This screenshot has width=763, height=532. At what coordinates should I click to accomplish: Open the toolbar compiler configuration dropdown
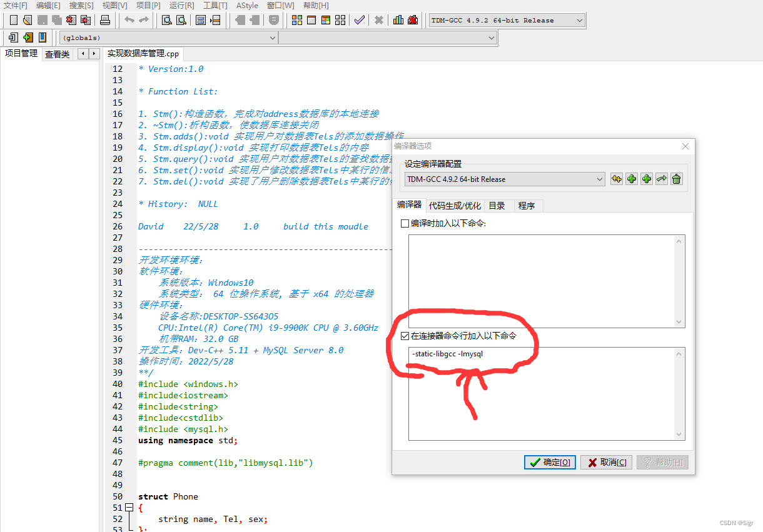[x=579, y=19]
